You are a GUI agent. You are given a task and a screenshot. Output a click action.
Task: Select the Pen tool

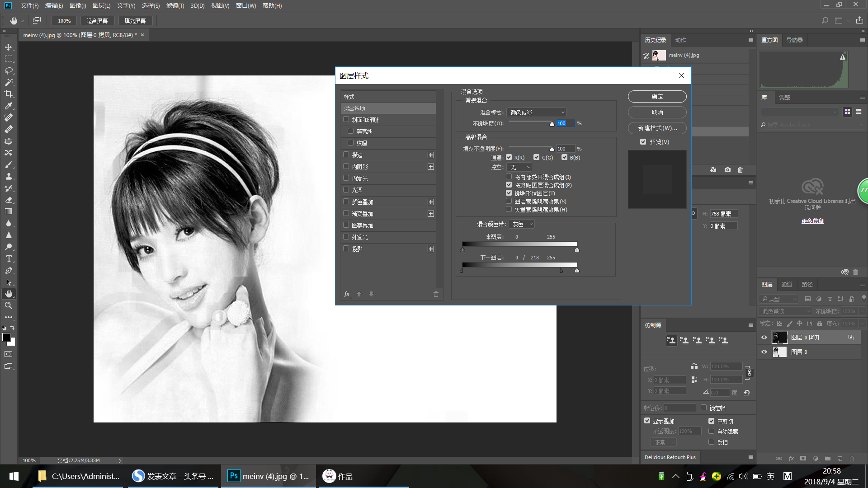pos(9,270)
